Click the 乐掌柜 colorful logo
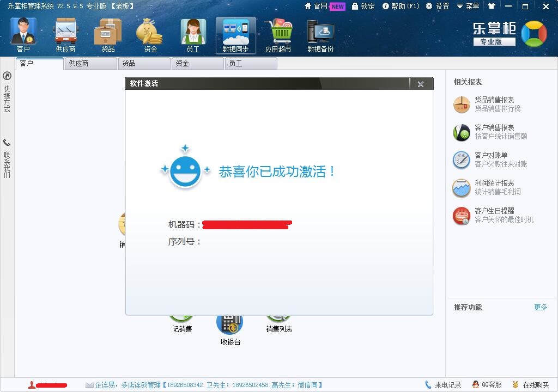The image size is (558, 392). coord(534,34)
